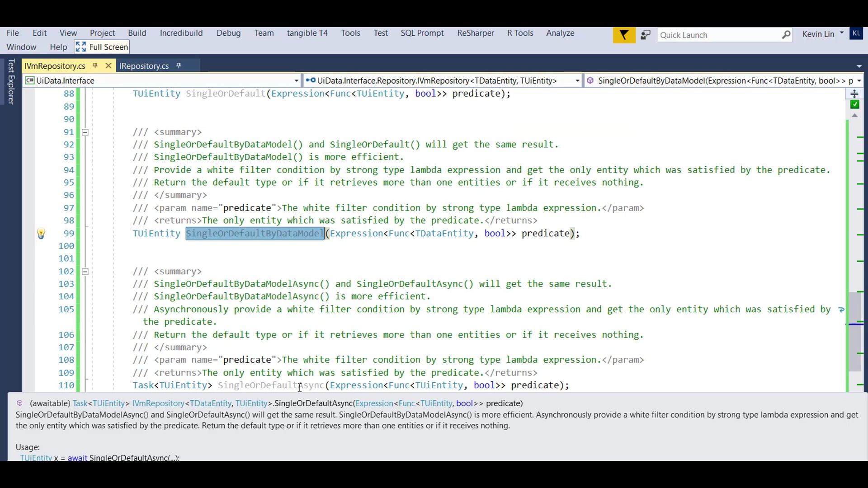Switch to the IRepository.cs tab
The width and height of the screenshot is (868, 488).
pyautogui.click(x=145, y=66)
